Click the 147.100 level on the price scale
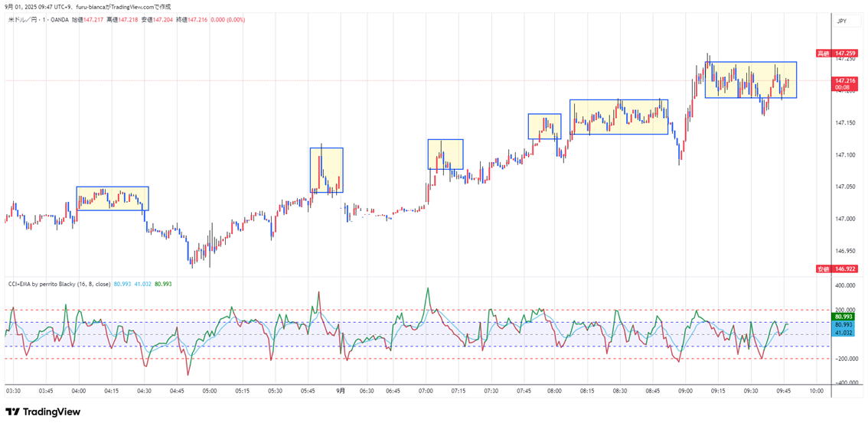This screenshot has height=426, width=868. pos(845,154)
